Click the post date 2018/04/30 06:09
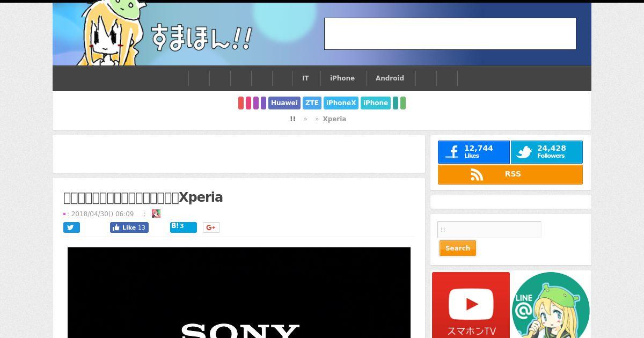Screen dimensions: 644x338 103,214
